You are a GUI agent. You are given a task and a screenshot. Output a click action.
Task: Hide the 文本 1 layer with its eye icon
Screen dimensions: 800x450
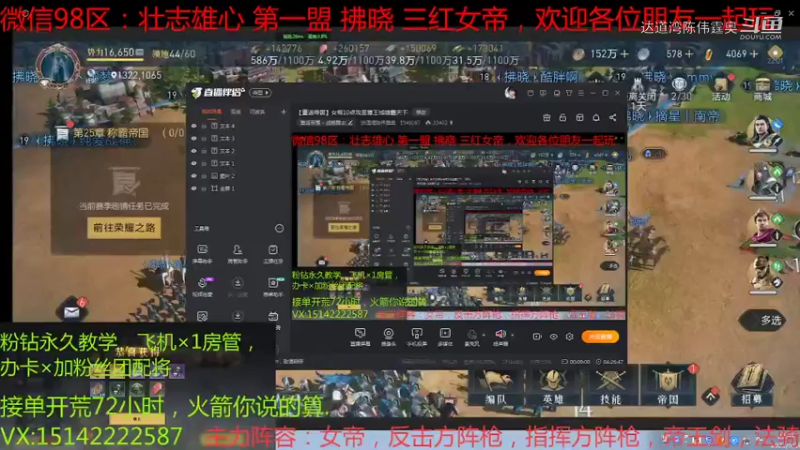click(194, 163)
